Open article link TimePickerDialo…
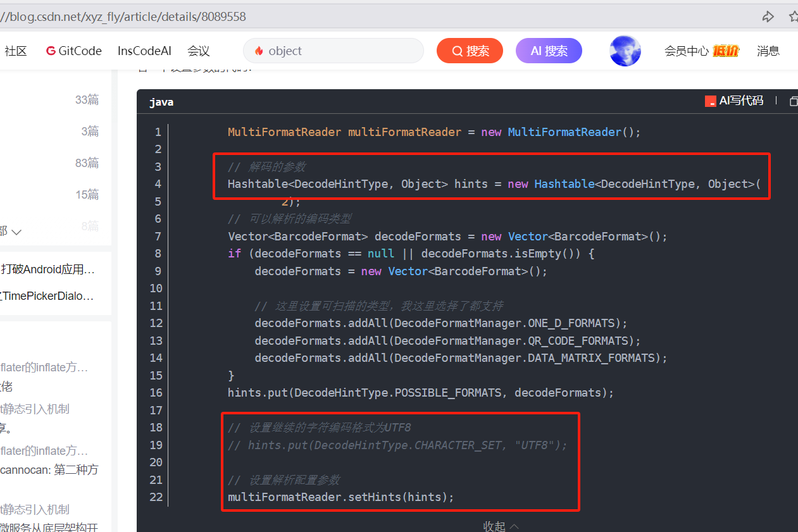This screenshot has width=798, height=532. [x=48, y=295]
